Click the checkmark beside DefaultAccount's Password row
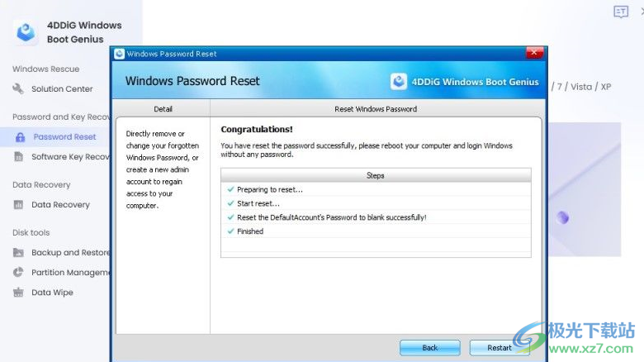 coord(230,217)
